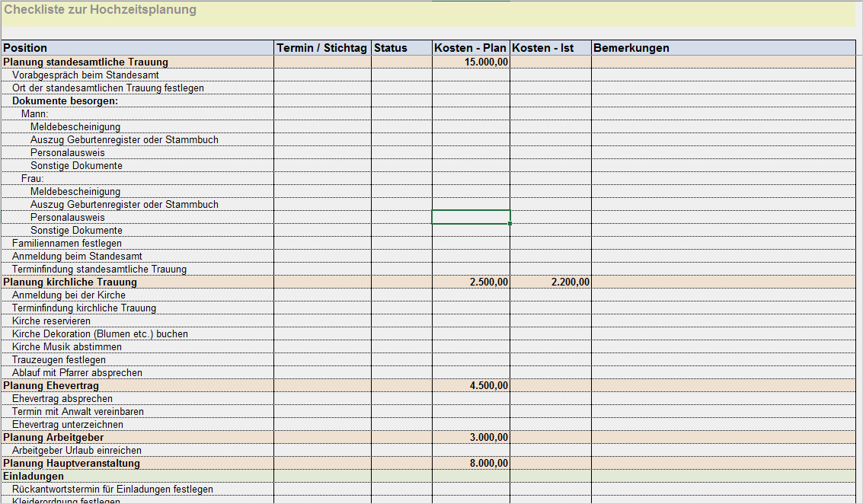This screenshot has height=504, width=863.
Task: Click 'Terminfindung kirchliche Trauung' row
Action: point(429,308)
